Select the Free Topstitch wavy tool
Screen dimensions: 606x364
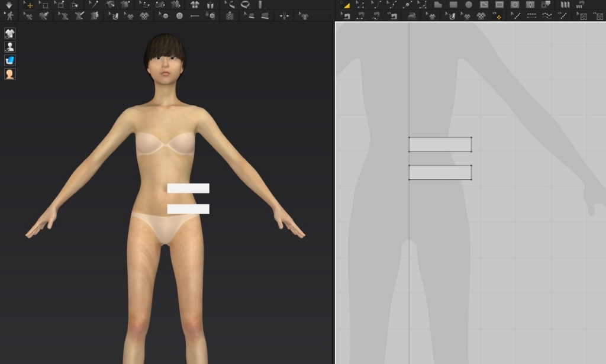point(547,16)
